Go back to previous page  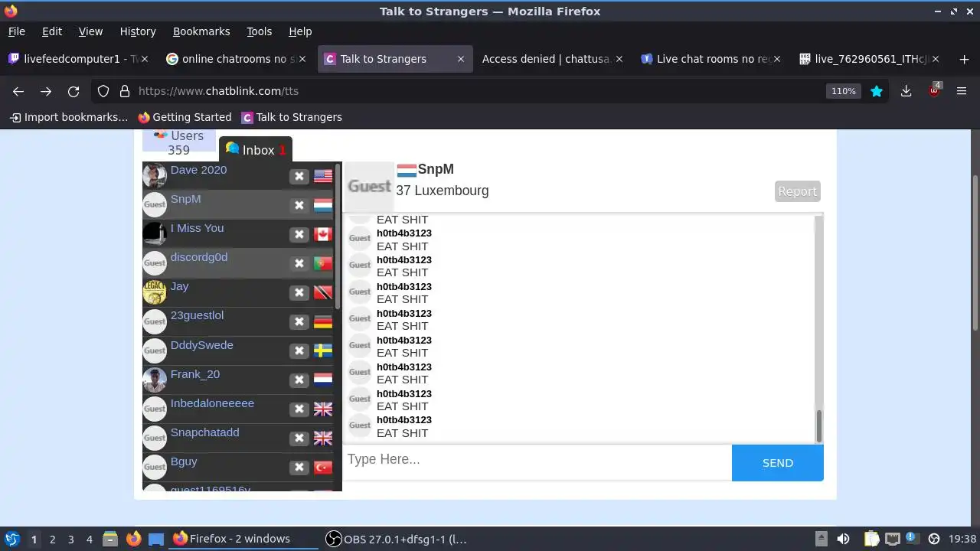(x=18, y=91)
